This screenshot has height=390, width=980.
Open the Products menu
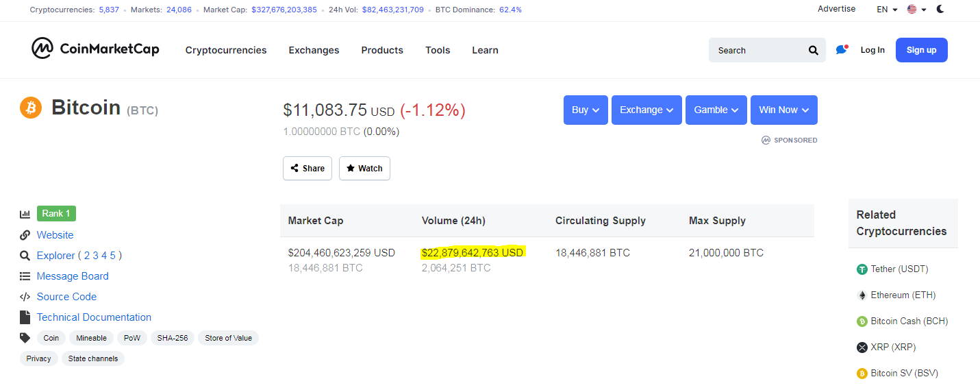click(382, 50)
